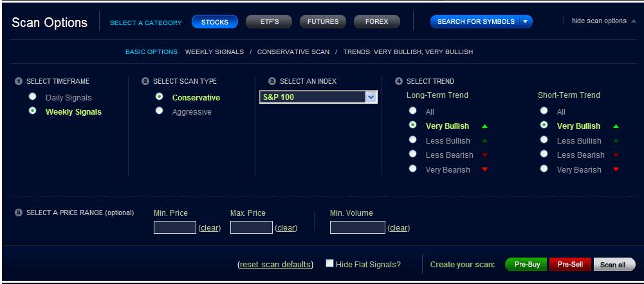
Task: Click 'CONSERVATIVE SCAN' breadcrumb text
Action: click(293, 52)
